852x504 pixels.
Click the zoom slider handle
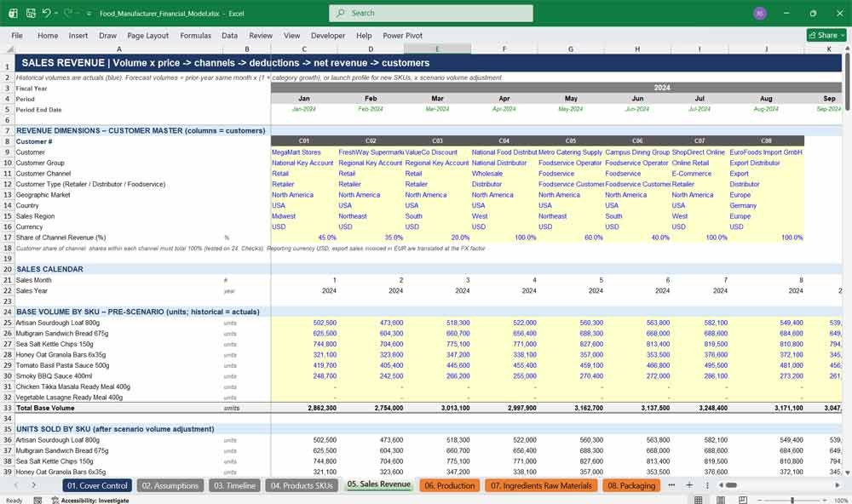792,500
